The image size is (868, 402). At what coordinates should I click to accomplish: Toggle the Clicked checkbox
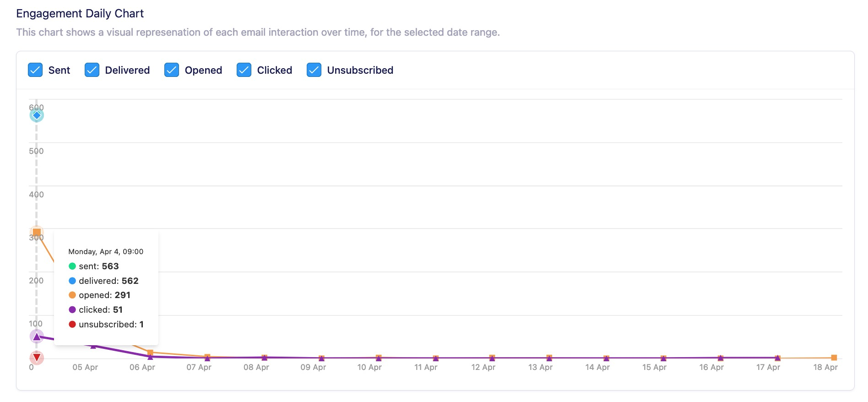click(x=244, y=70)
